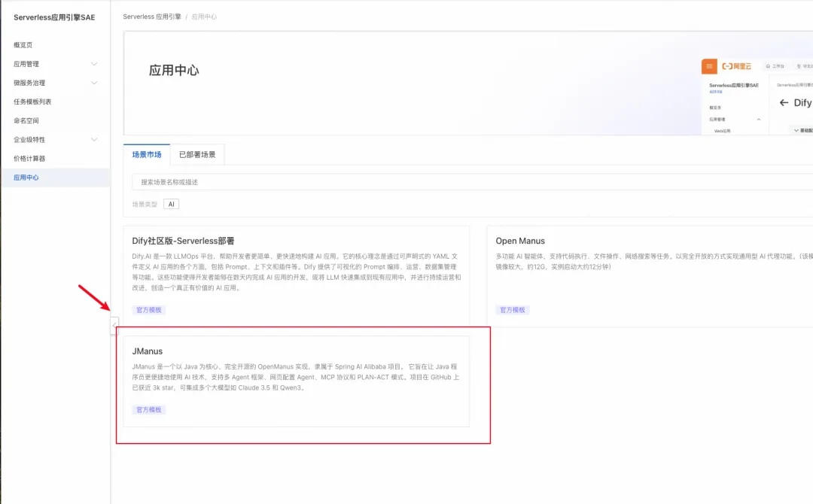Click the Open Manus description text
Screen dimensions: 813x504
654,262
